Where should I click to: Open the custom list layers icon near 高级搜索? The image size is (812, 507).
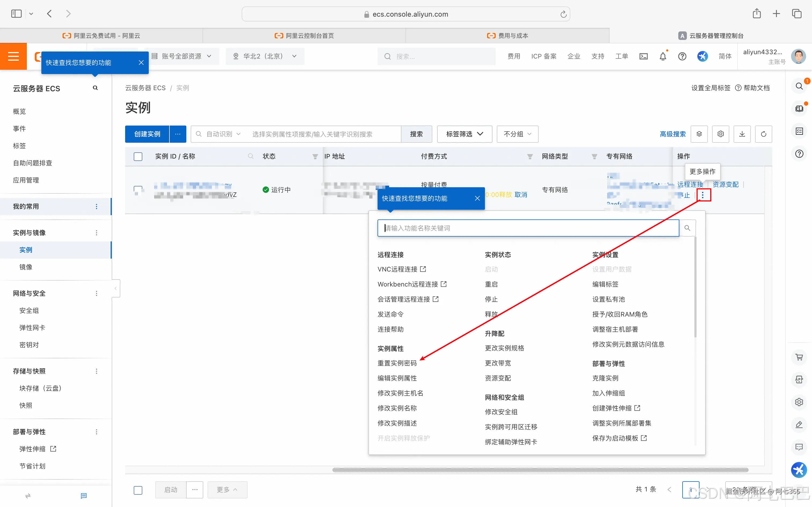point(699,134)
